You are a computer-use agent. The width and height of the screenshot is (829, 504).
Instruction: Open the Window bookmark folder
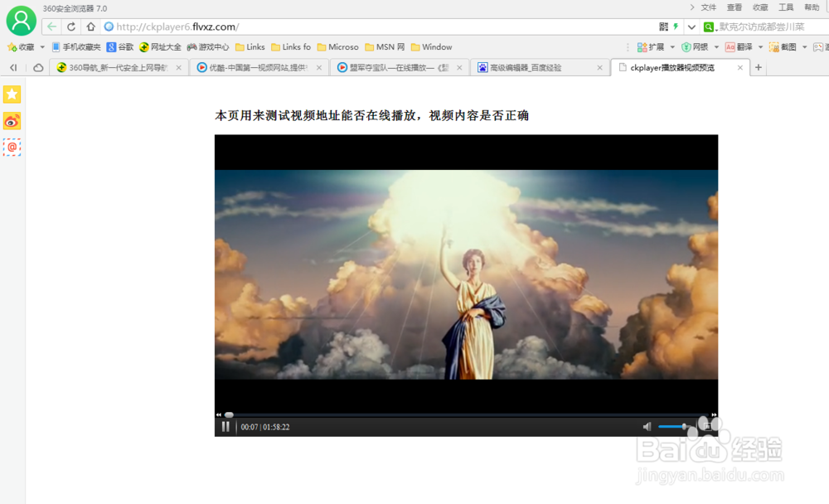point(431,47)
